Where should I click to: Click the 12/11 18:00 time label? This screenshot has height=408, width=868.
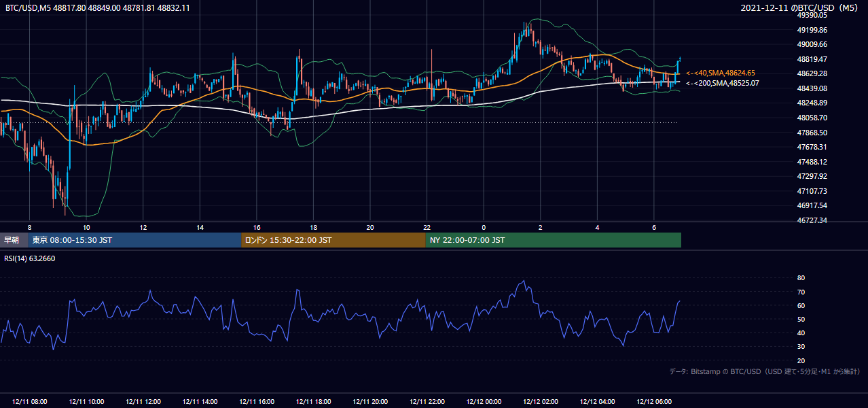pos(314,402)
